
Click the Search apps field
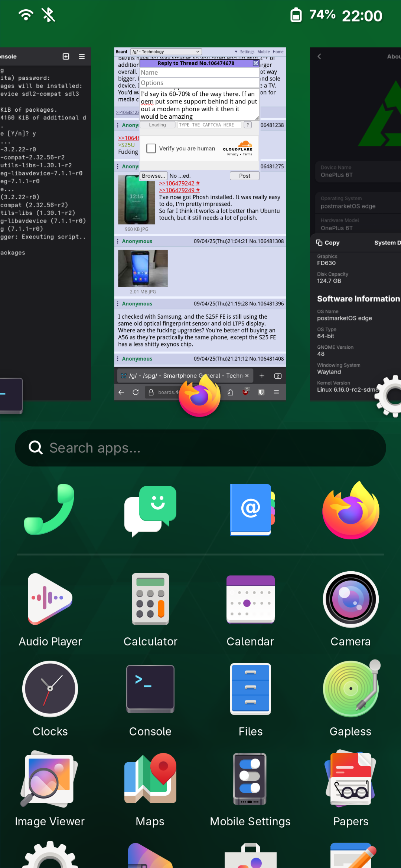click(x=200, y=448)
